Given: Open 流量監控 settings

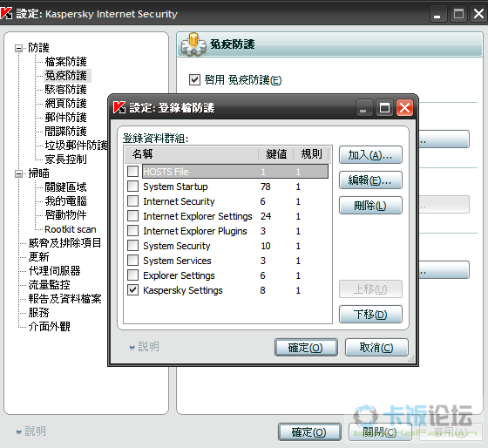Looking at the screenshot, I should pos(49,284).
